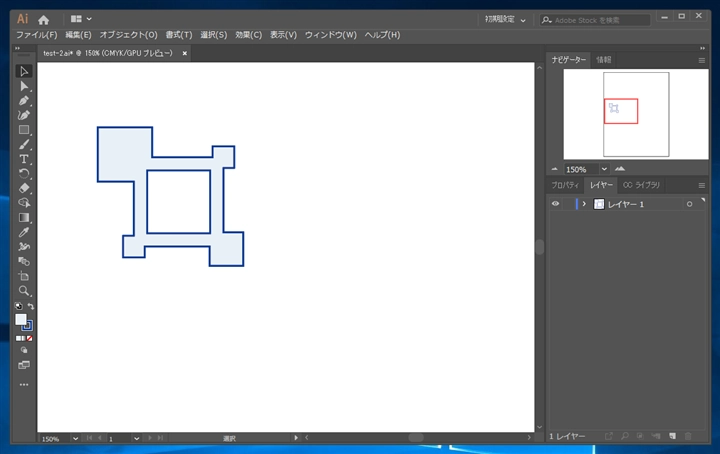The height and width of the screenshot is (454, 720).
Task: Select the Pen tool
Action: coord(24,101)
